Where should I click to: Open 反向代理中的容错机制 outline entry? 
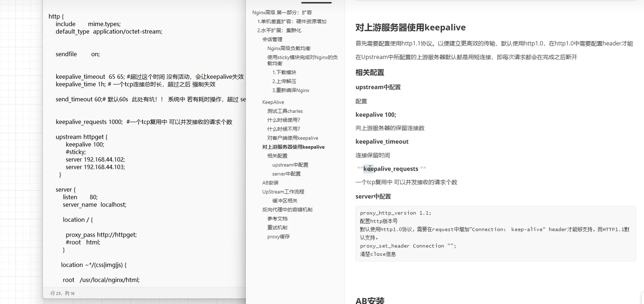coord(287,210)
